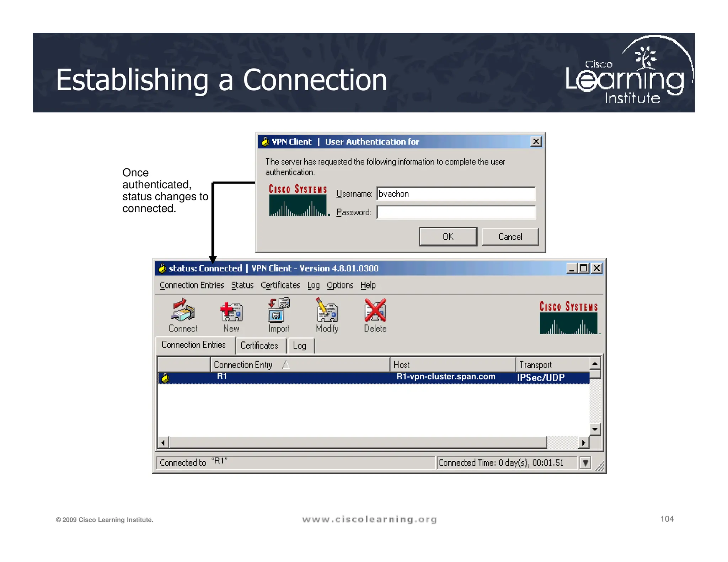
Task: Open the Certificates menu
Action: pos(280,285)
